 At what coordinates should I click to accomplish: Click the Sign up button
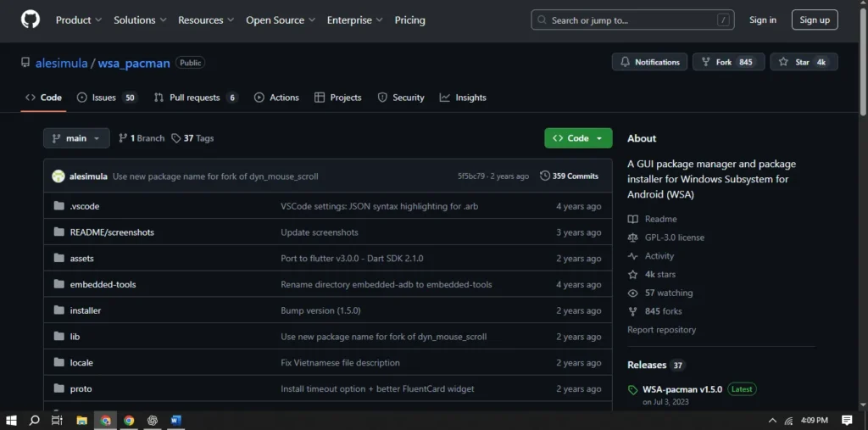pyautogui.click(x=814, y=20)
